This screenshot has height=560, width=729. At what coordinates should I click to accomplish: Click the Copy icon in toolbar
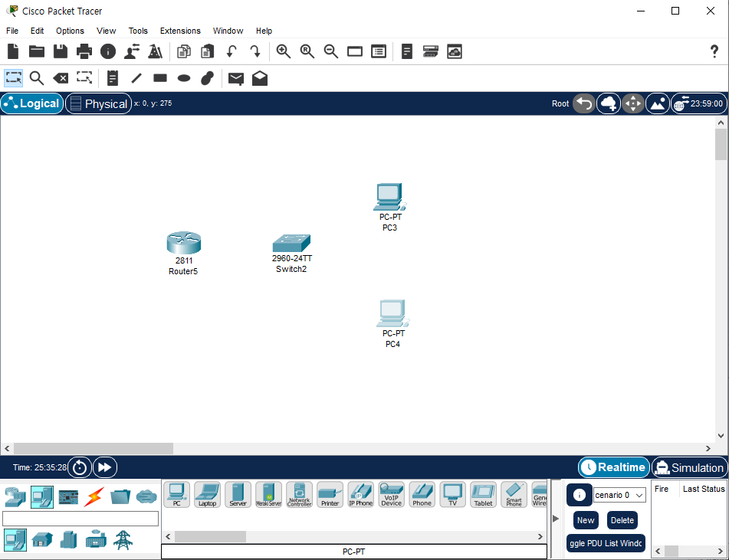click(184, 51)
